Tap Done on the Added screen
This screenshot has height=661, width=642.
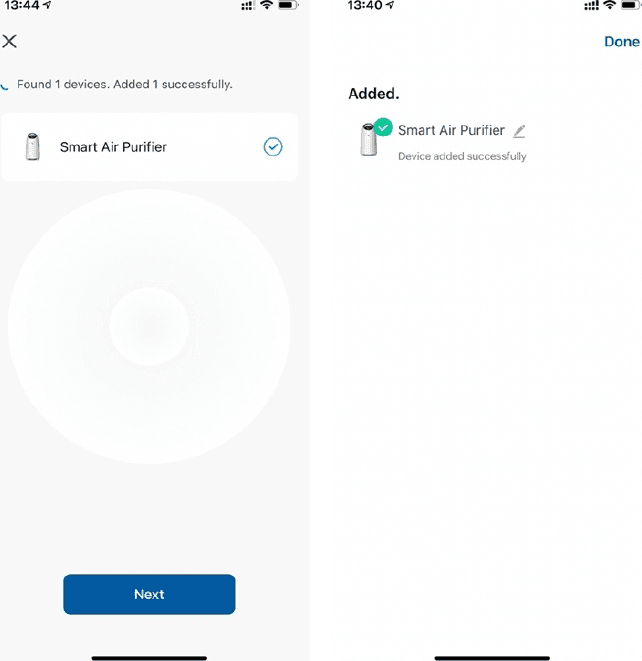(622, 41)
